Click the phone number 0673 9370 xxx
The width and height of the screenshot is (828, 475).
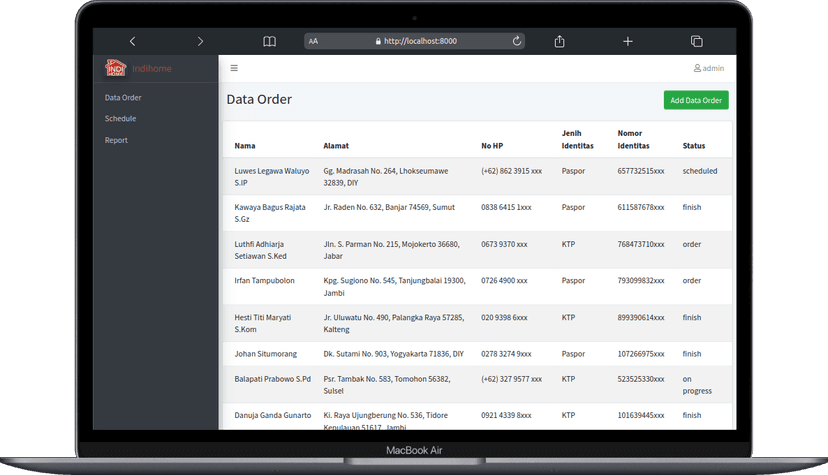(504, 244)
